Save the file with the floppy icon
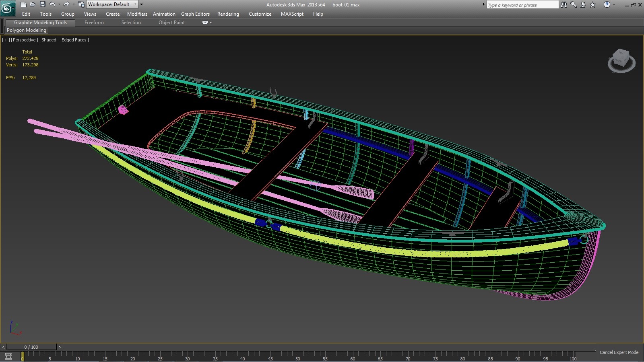Image resolution: width=644 pixels, height=362 pixels. 42,4
